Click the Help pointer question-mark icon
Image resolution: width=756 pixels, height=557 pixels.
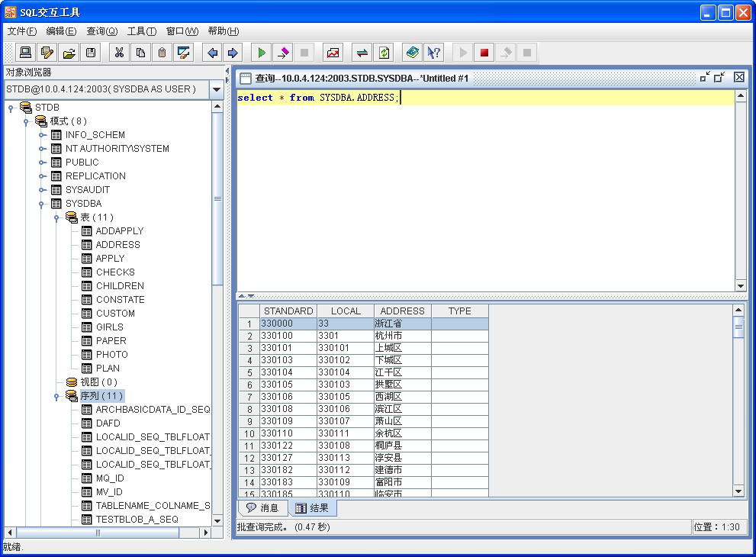[x=433, y=53]
